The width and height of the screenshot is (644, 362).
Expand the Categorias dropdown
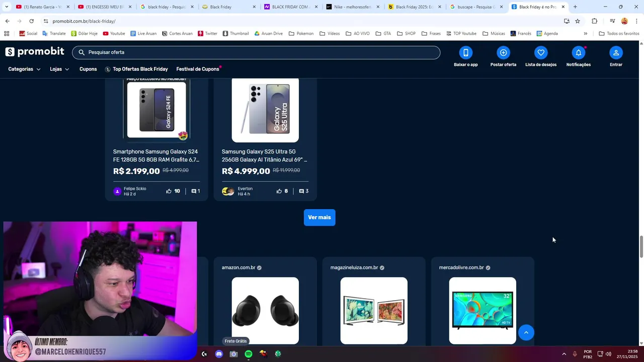(x=24, y=69)
